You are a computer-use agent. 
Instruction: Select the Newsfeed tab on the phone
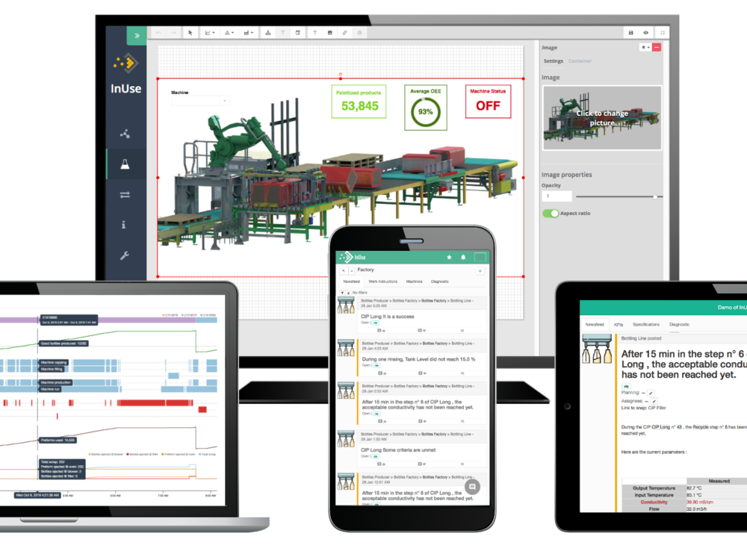tap(352, 281)
